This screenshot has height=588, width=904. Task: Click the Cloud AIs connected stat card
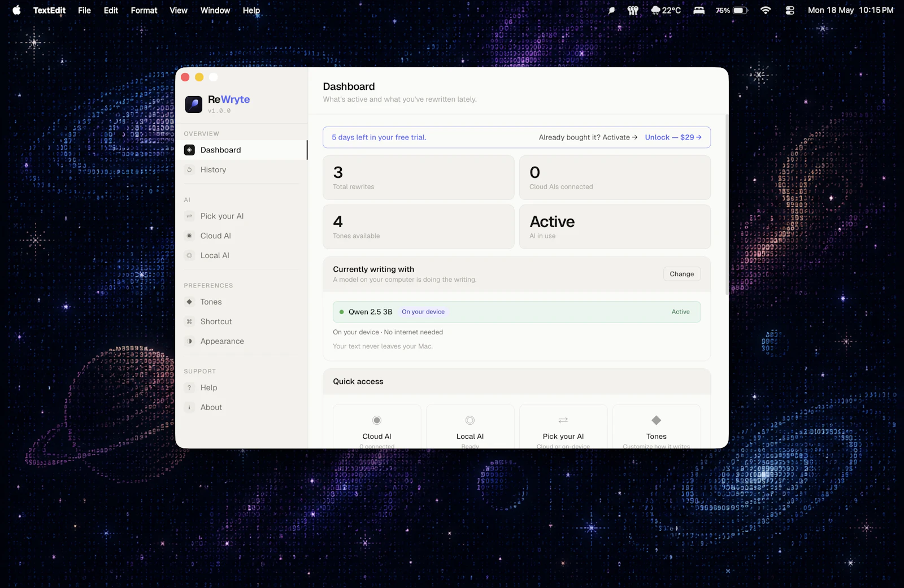tap(615, 177)
